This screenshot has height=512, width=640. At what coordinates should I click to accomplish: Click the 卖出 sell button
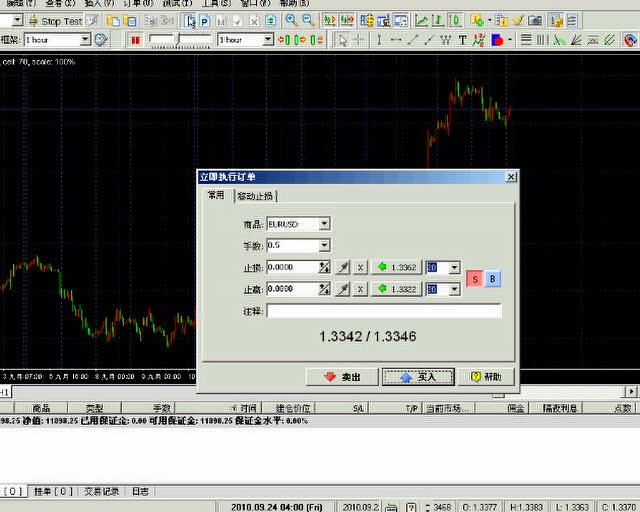[x=341, y=377]
